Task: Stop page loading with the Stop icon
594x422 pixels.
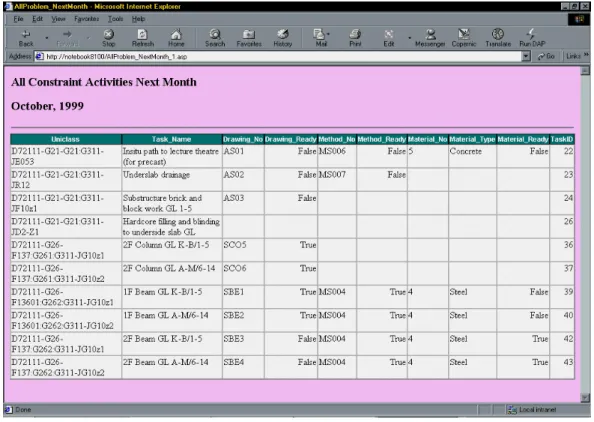Action: coord(109,38)
